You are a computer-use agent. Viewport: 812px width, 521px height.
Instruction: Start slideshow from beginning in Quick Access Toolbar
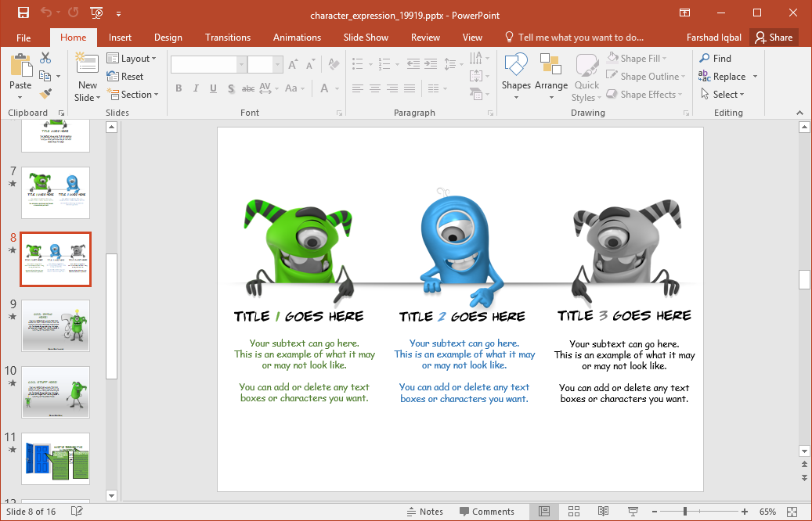[x=96, y=13]
